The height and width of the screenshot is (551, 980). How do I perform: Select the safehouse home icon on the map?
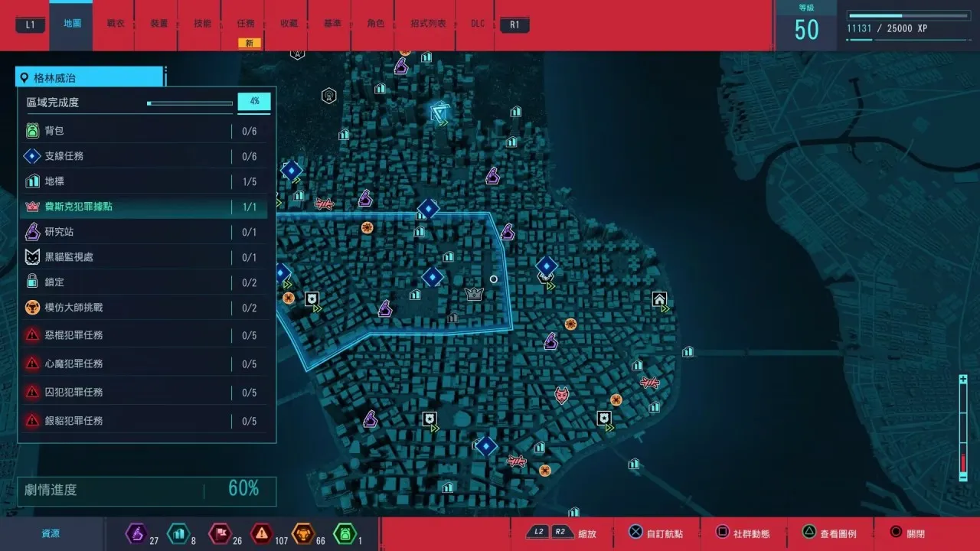(x=659, y=299)
